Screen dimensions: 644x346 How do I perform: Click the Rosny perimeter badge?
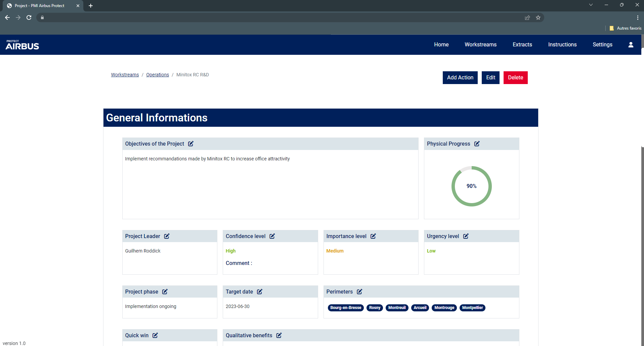(375, 308)
